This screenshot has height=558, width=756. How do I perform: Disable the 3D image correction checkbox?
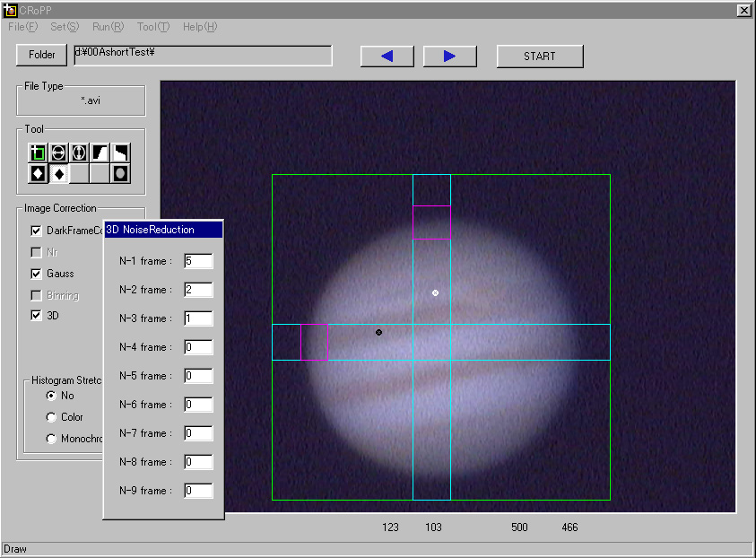click(37, 315)
